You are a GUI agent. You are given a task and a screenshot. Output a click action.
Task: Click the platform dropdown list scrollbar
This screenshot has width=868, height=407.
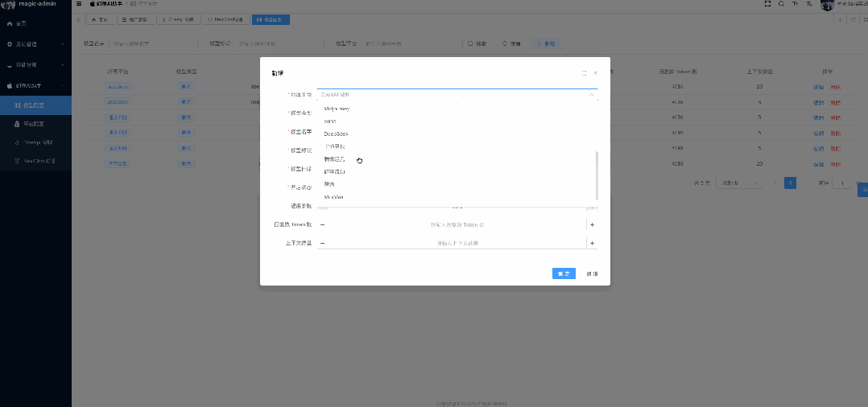pyautogui.click(x=596, y=176)
